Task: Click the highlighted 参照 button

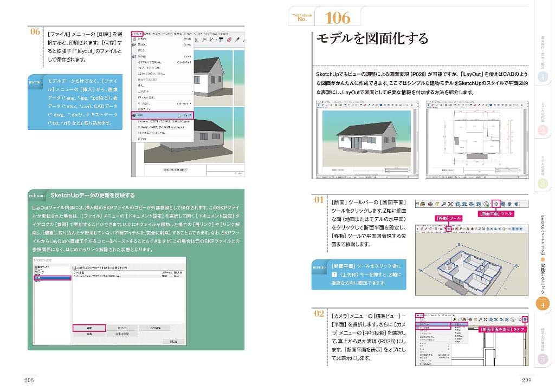Action: [90, 328]
